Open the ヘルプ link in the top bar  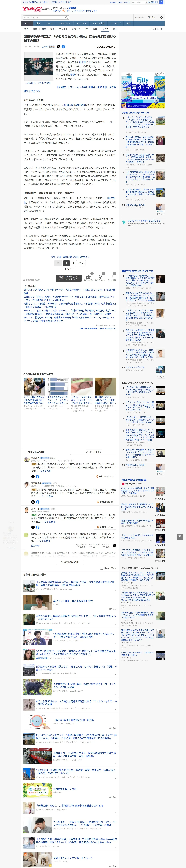[x=127, y=2]
